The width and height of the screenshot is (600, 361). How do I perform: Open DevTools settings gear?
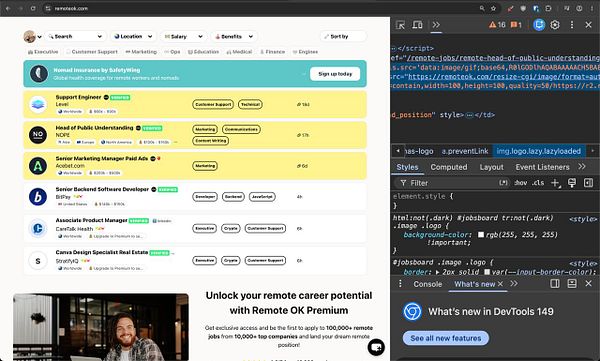[555, 25]
